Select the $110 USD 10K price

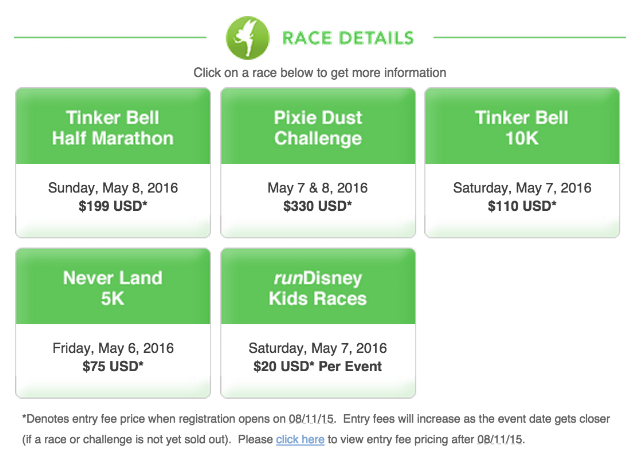click(x=522, y=206)
